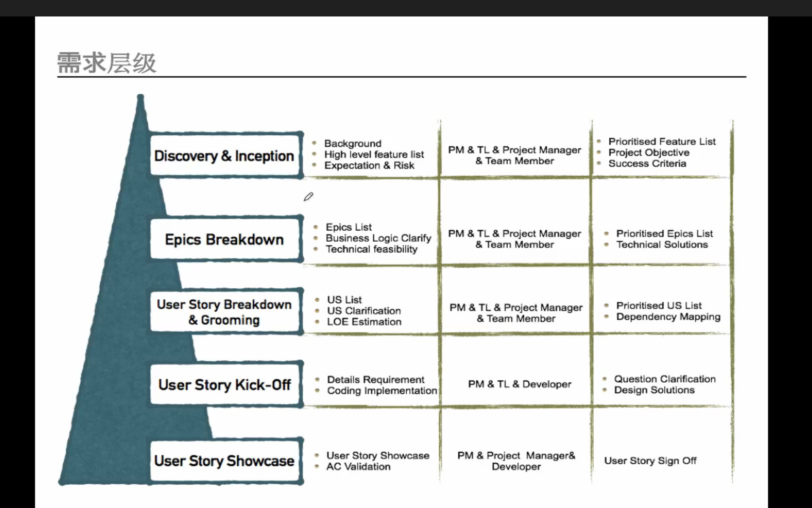The width and height of the screenshot is (812, 508).
Task: Click the 'Epics List' bullet
Action: pyautogui.click(x=349, y=227)
